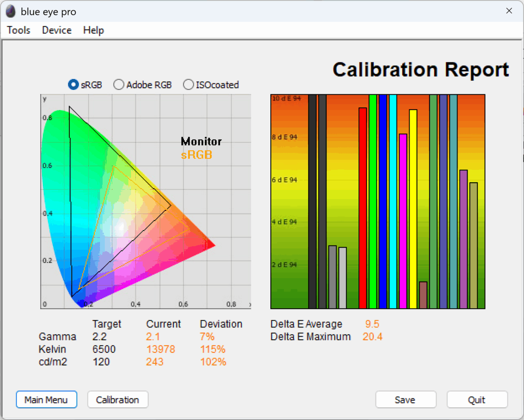This screenshot has width=524, height=420.
Task: Return to the Main Menu
Action: point(46,399)
